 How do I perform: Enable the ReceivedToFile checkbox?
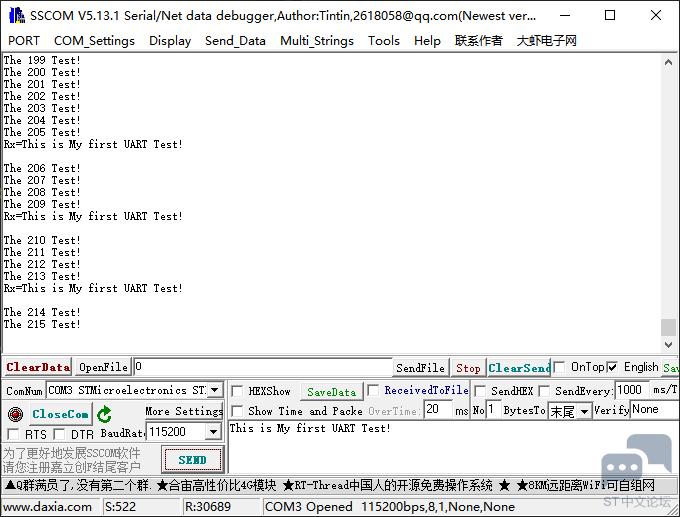(x=373, y=390)
